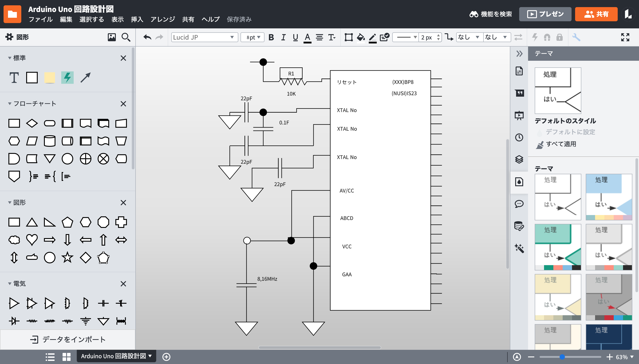Image resolution: width=639 pixels, height=364 pixels.
Task: Open text alignment options
Action: (319, 37)
